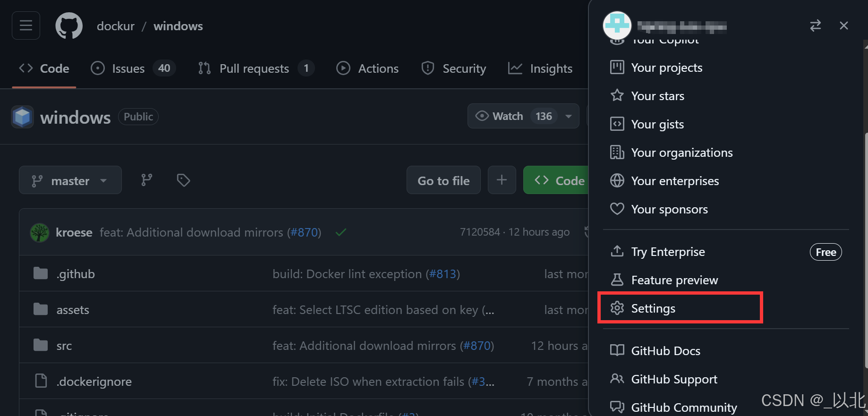Open the src folder

pyautogui.click(x=64, y=346)
